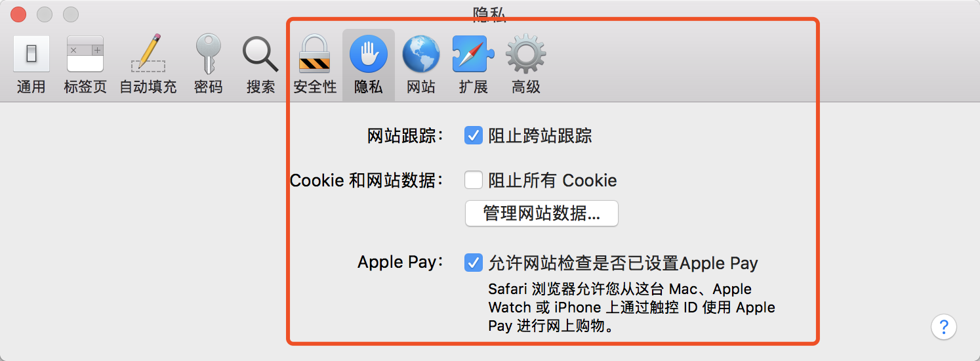
Task: Open help with the question mark button
Action: 944,326
